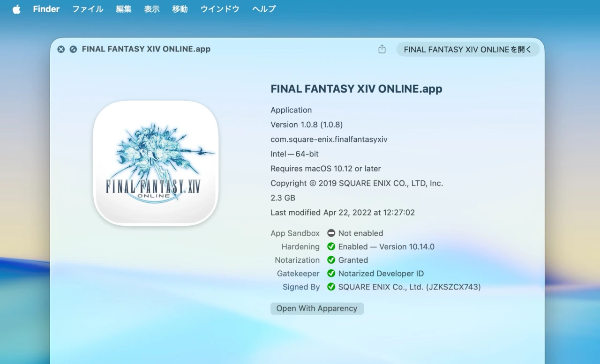Click the Open With Apparency button

pyautogui.click(x=317, y=308)
